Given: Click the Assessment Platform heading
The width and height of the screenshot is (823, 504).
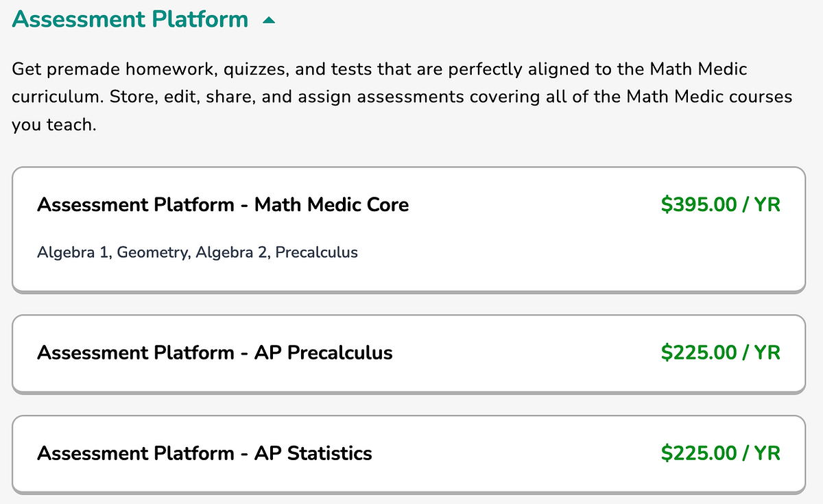Looking at the screenshot, I should (x=130, y=19).
